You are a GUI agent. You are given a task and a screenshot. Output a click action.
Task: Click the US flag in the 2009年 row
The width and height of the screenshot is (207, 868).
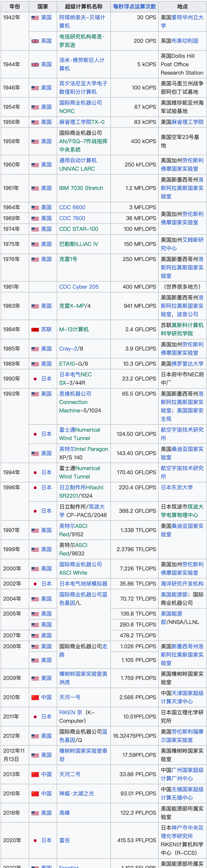tap(35, 678)
